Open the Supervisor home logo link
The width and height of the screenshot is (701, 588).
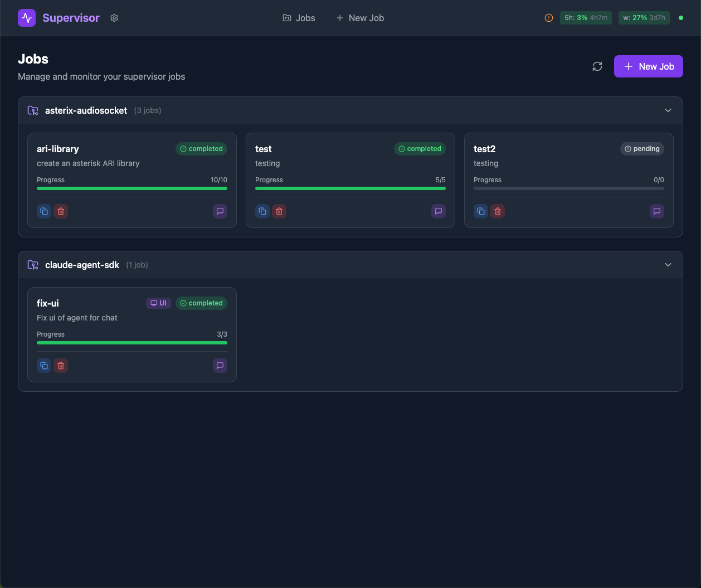coord(59,18)
